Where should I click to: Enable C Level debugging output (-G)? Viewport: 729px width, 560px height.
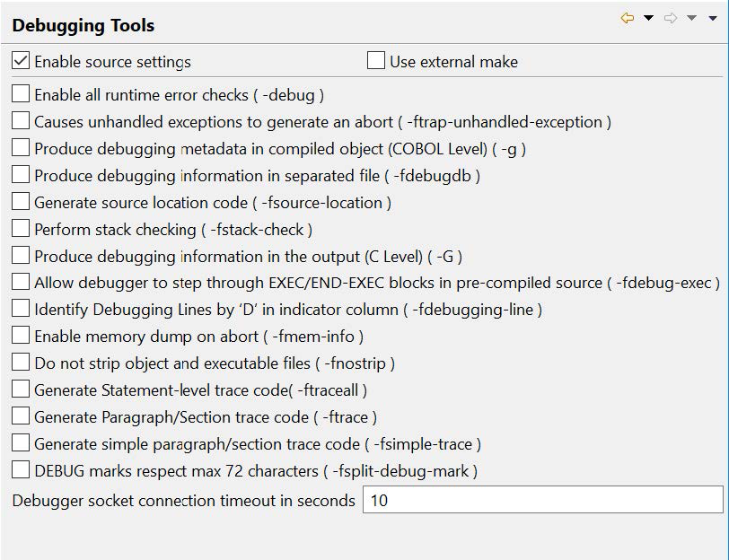(19, 255)
